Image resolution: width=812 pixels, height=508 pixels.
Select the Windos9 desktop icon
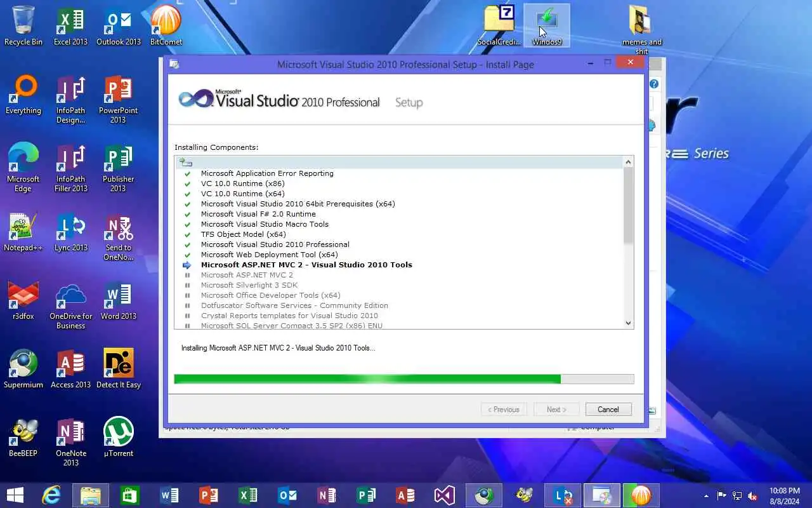tap(547, 25)
